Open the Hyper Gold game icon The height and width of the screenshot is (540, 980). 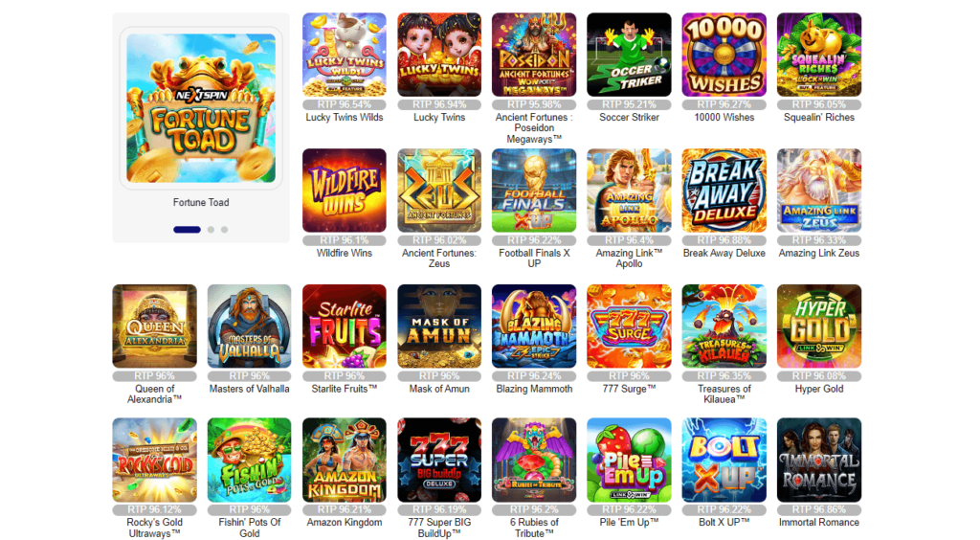click(819, 326)
